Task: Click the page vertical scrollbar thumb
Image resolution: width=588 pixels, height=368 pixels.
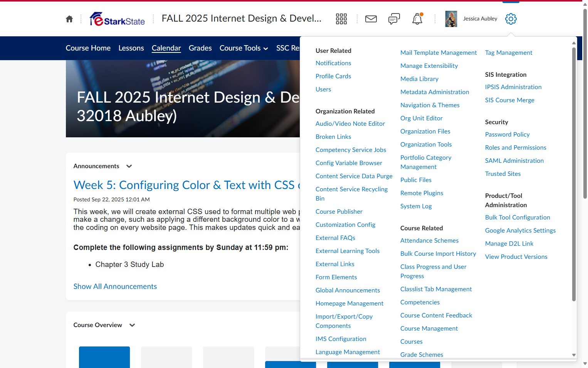Action: point(585,103)
